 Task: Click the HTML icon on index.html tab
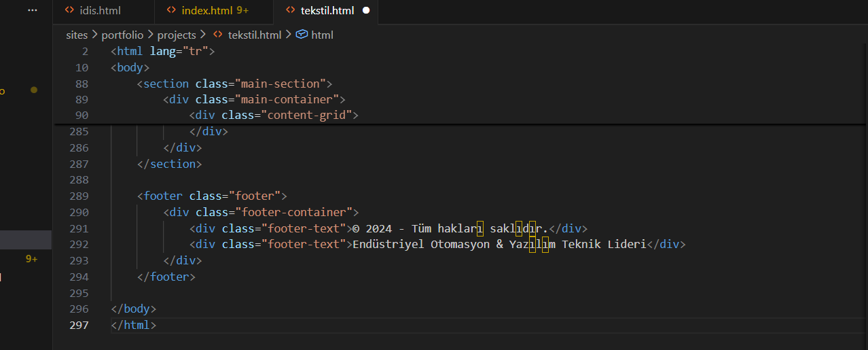pyautogui.click(x=171, y=10)
